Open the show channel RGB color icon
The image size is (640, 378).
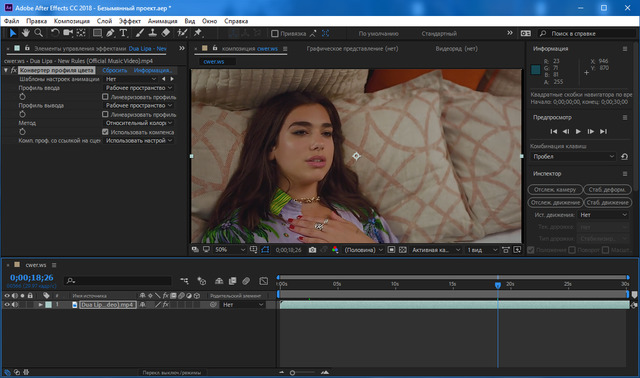[x=335, y=250]
